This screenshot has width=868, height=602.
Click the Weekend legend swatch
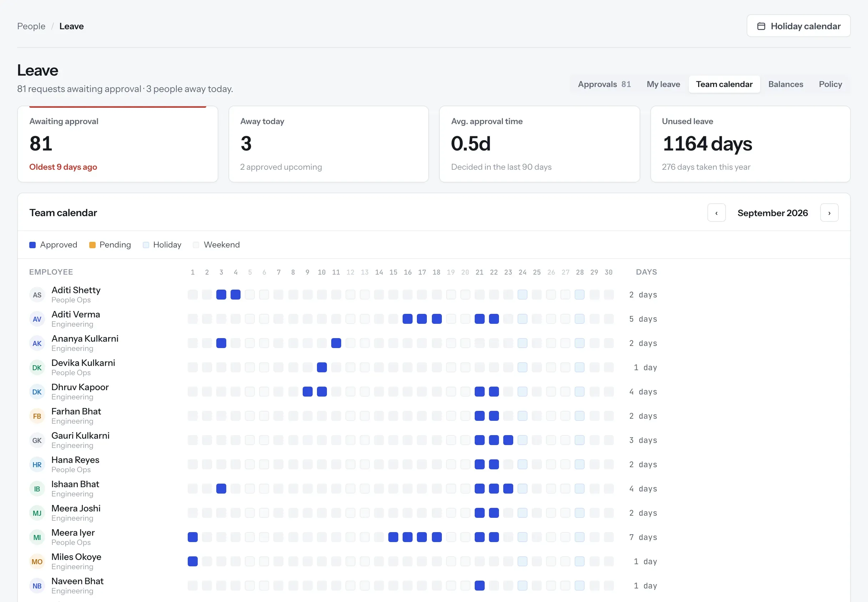coord(196,245)
